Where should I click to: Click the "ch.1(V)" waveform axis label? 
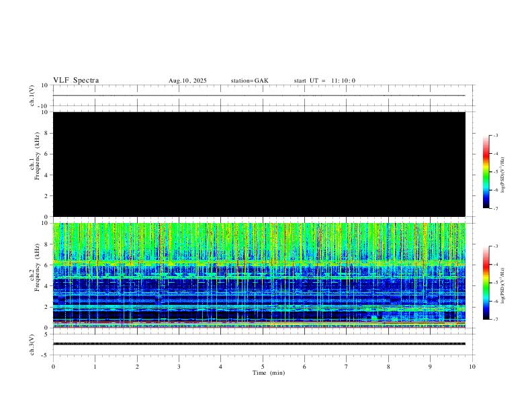tap(32, 95)
